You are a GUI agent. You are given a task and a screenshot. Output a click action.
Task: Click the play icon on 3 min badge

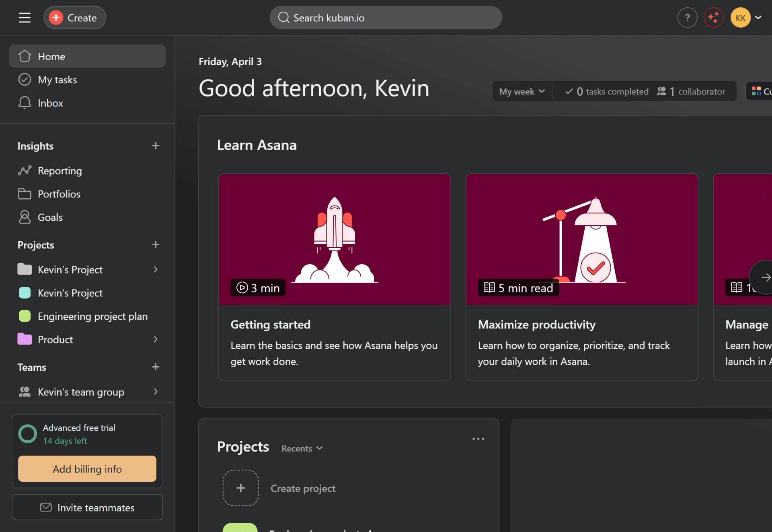(242, 288)
